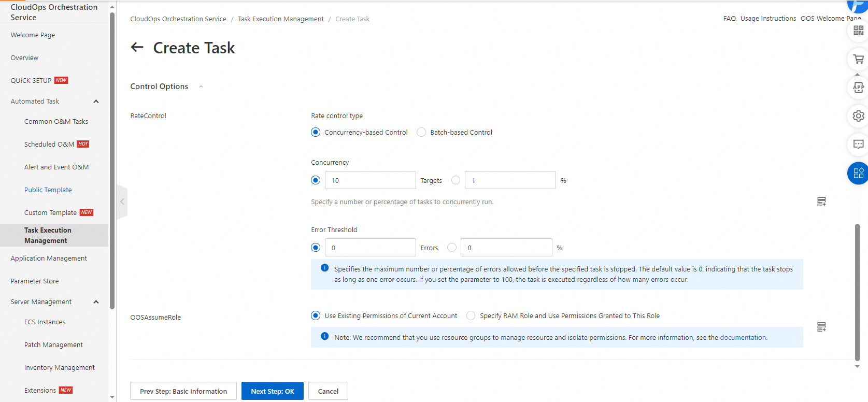The image size is (868, 402).
Task: Open Alert and Event O&M
Action: pyautogui.click(x=56, y=167)
